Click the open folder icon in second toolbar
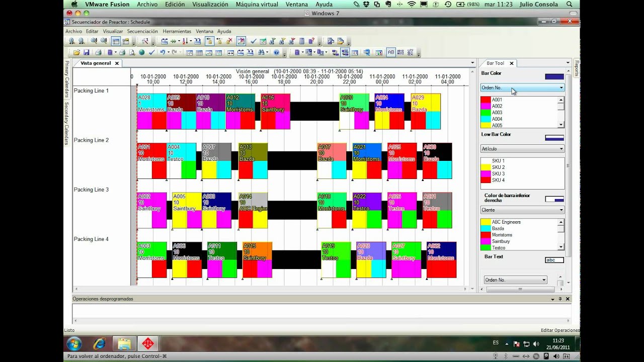This screenshot has height=362, width=644. (x=76, y=52)
